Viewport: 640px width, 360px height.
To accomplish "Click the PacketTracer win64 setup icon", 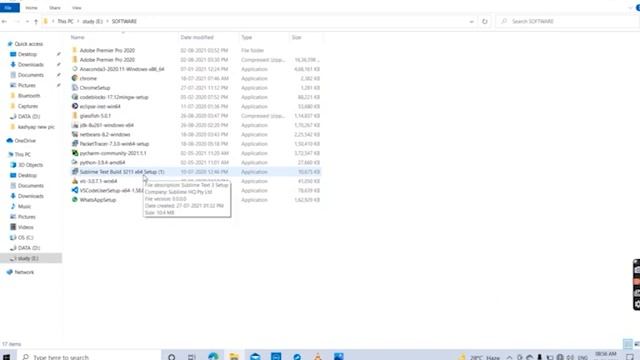I will [x=74, y=144].
